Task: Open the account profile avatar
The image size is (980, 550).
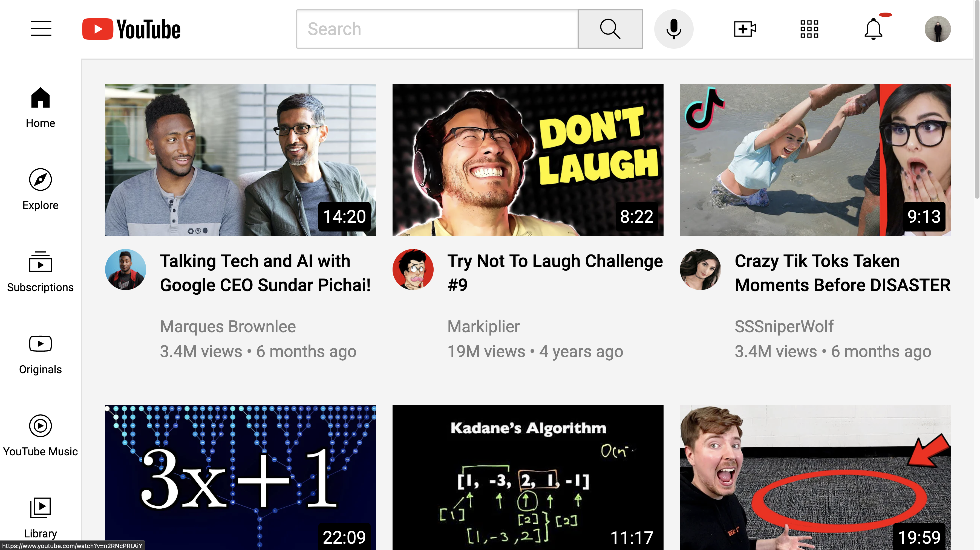Action: coord(937,29)
